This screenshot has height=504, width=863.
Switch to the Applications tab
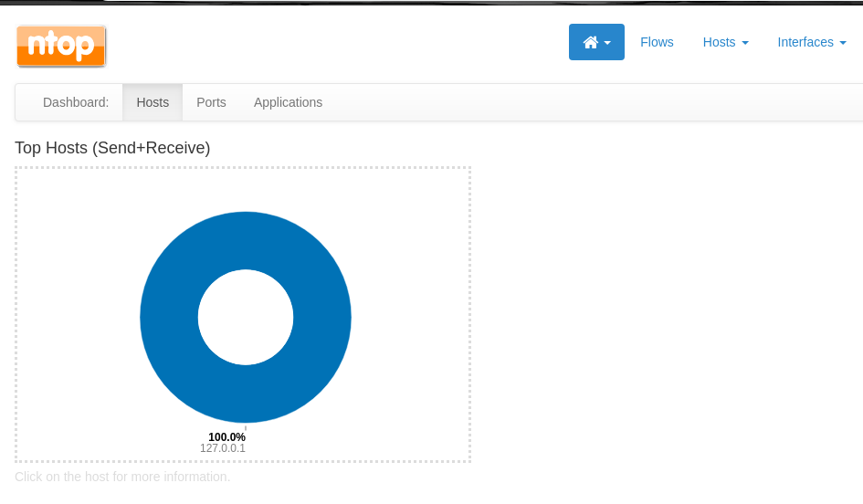pos(288,102)
